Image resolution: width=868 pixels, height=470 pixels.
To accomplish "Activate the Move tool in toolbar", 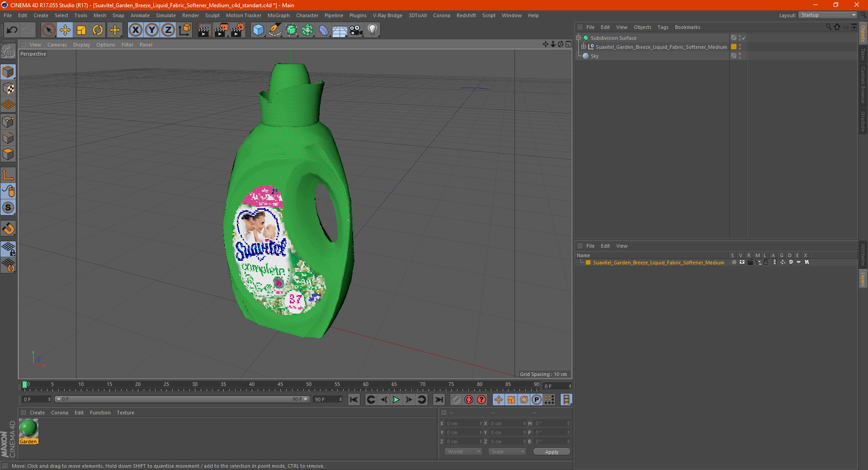I will 65,30.
